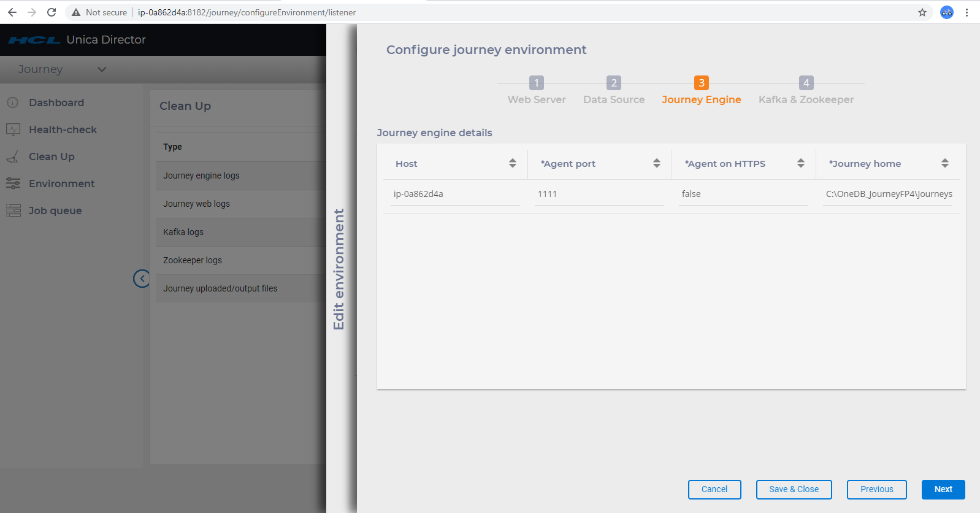The image size is (980, 513).
Task: Click the Clean Up broom icon
Action: (13, 157)
